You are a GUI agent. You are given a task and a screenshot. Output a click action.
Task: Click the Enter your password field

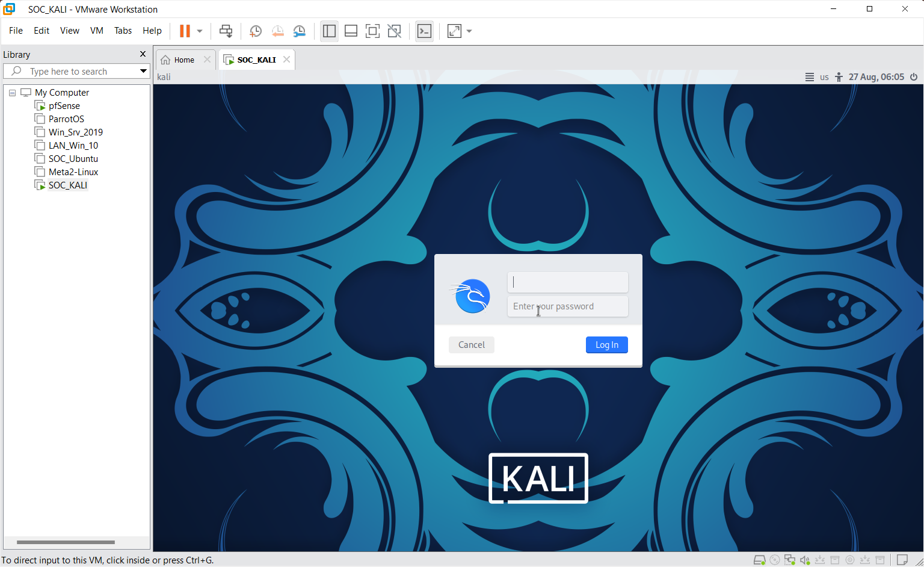567,306
